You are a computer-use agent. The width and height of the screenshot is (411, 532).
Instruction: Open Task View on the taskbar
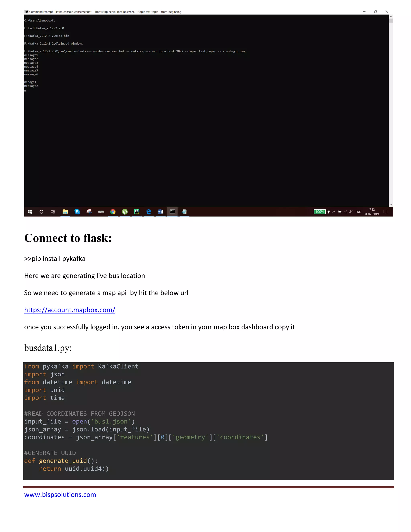click(x=53, y=212)
